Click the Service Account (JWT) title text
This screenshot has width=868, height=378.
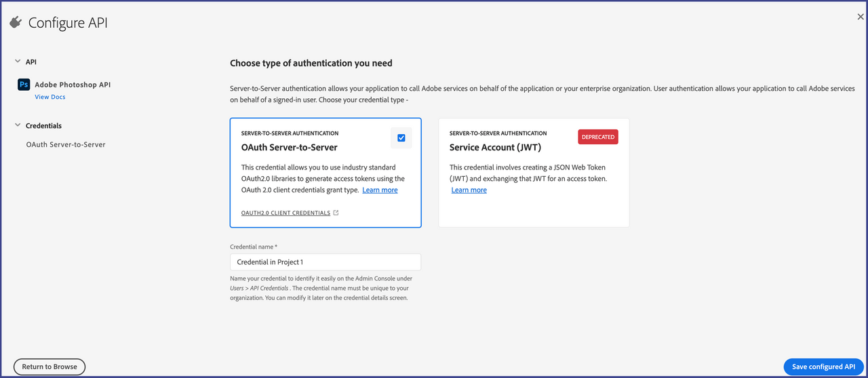tap(495, 147)
